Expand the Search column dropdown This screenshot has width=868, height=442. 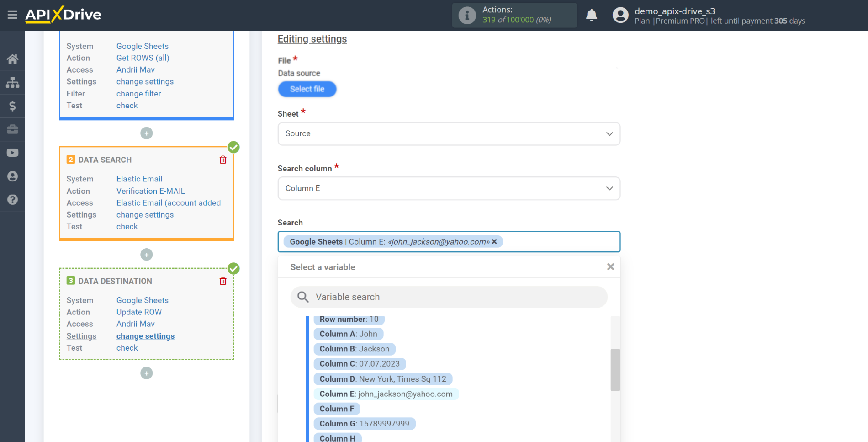point(449,188)
